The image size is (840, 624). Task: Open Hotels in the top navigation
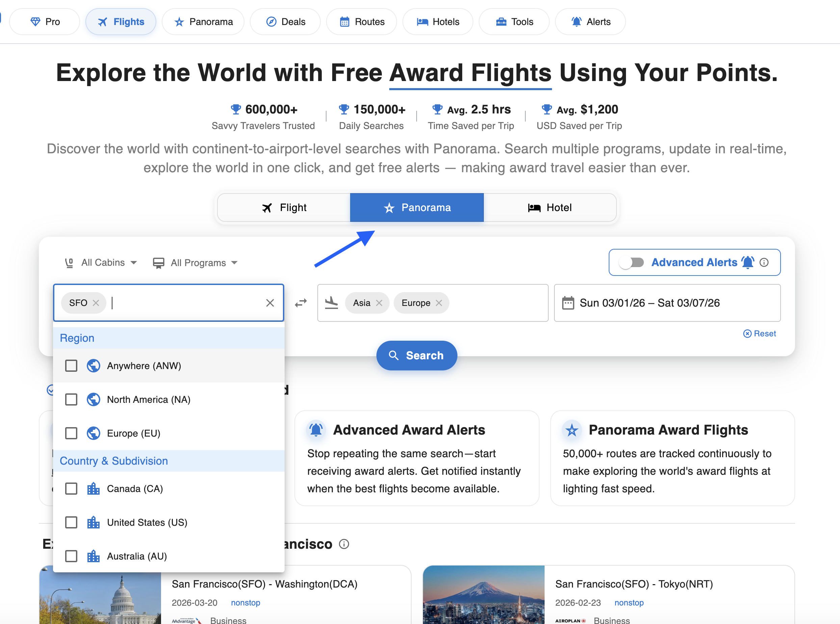pos(438,22)
